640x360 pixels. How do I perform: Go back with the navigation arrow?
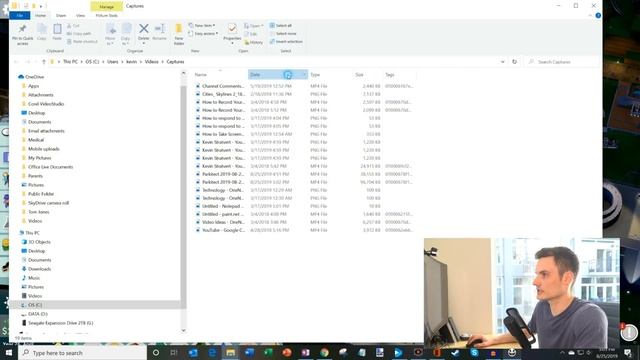point(16,62)
